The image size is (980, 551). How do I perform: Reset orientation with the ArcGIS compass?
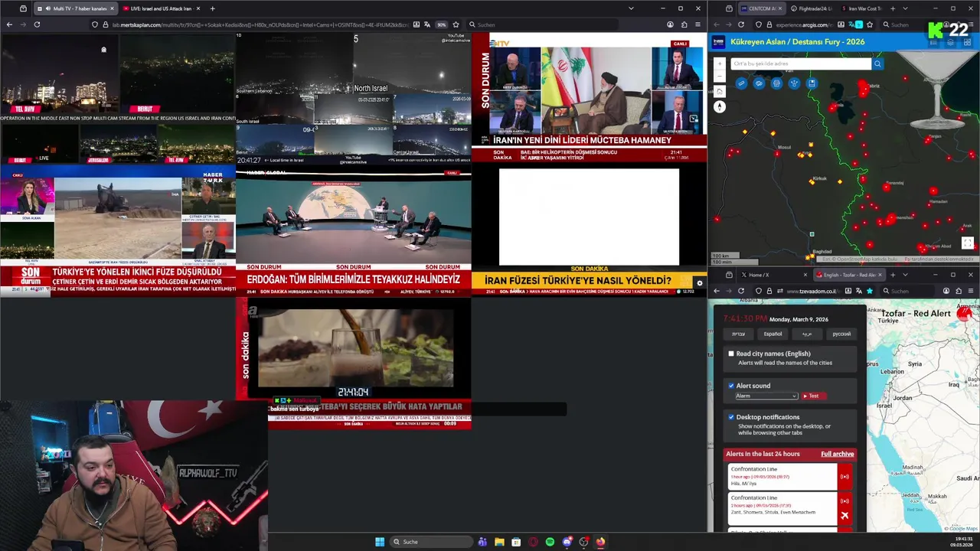click(x=720, y=106)
